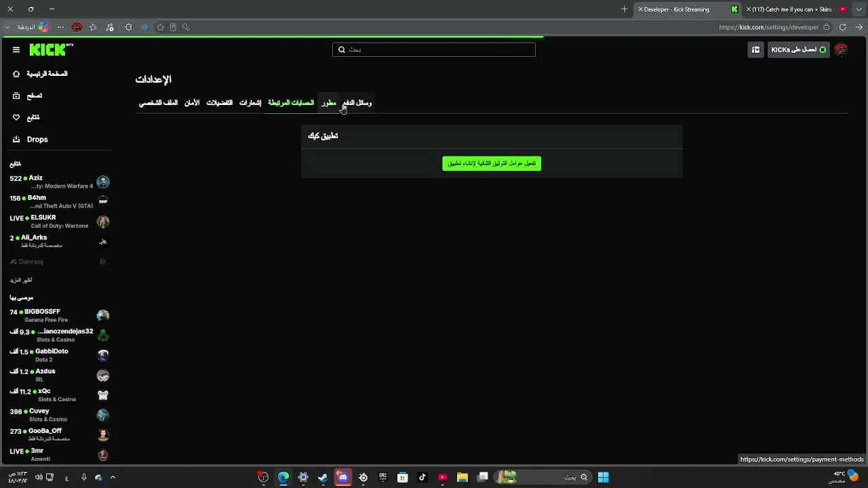Screen dimensions: 868x488
Task: Refresh the page with browser reload icon
Action: 842,27
